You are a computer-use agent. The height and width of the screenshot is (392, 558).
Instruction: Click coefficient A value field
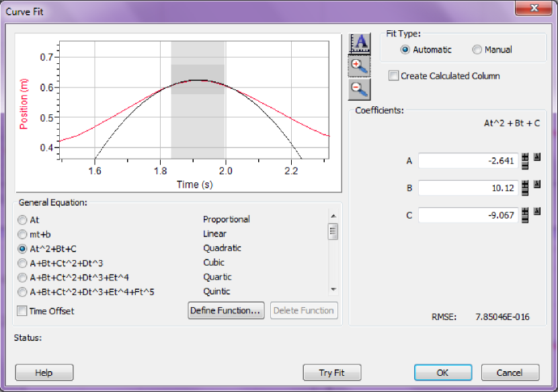[469, 161]
